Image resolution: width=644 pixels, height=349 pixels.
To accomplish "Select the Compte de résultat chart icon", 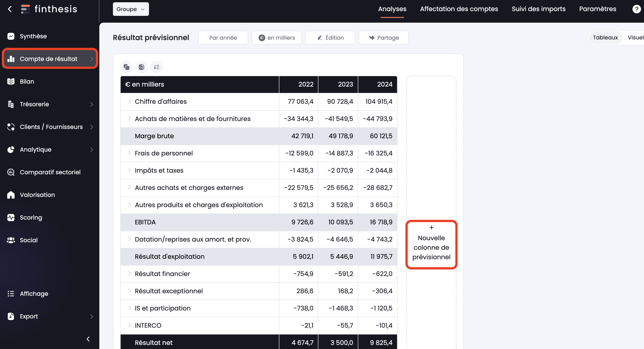I will 11,59.
